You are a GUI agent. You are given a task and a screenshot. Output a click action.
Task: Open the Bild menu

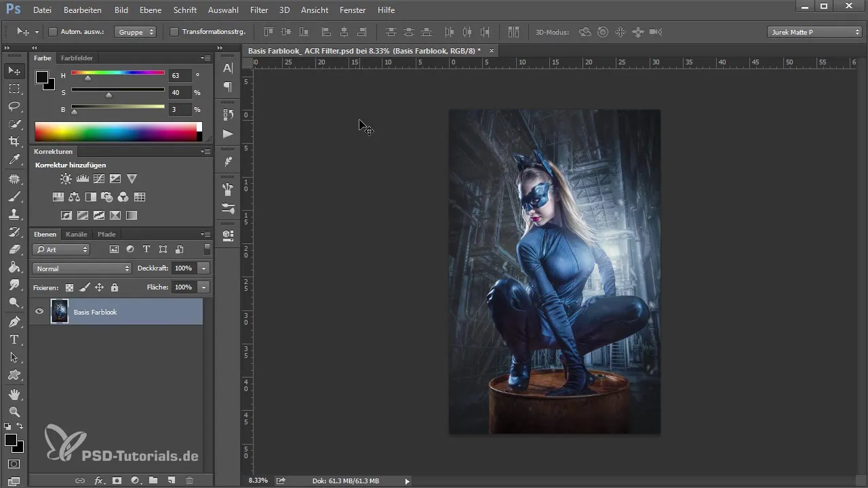[x=121, y=10]
